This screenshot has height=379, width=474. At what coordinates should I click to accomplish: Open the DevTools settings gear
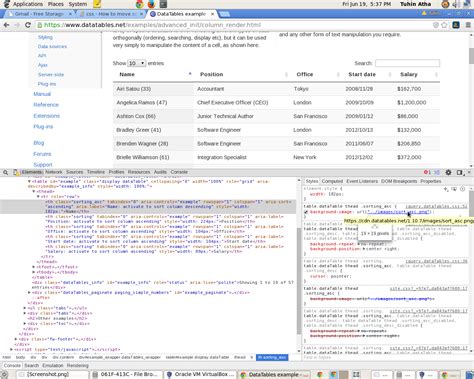click(x=448, y=172)
